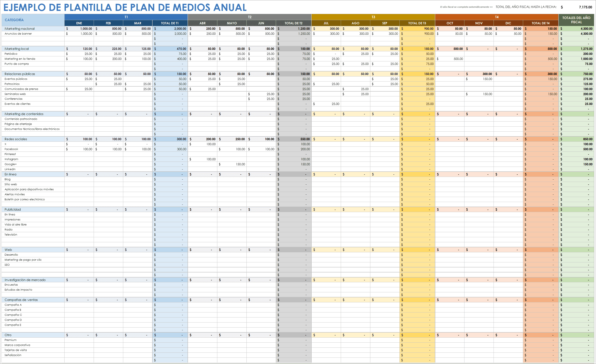Screen dimensions: 596x364
Task: Click the 'Seminarios web' row label
Action: (15, 94)
